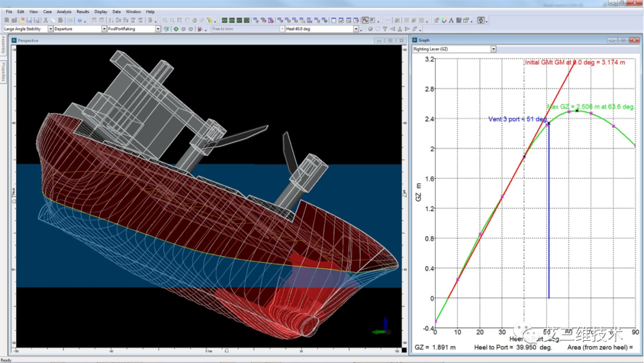
Task: Open the Results menu
Action: click(82, 11)
